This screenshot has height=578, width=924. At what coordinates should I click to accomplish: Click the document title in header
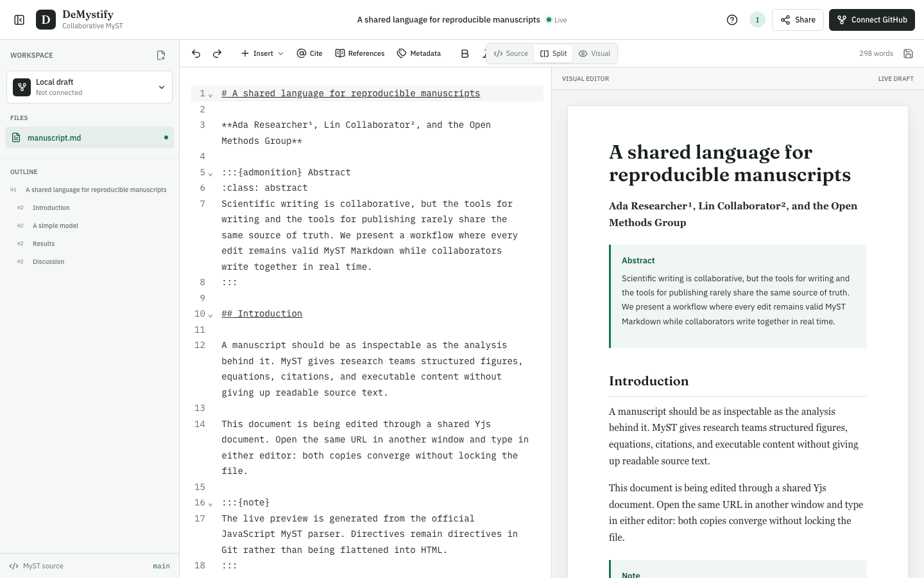(x=449, y=20)
